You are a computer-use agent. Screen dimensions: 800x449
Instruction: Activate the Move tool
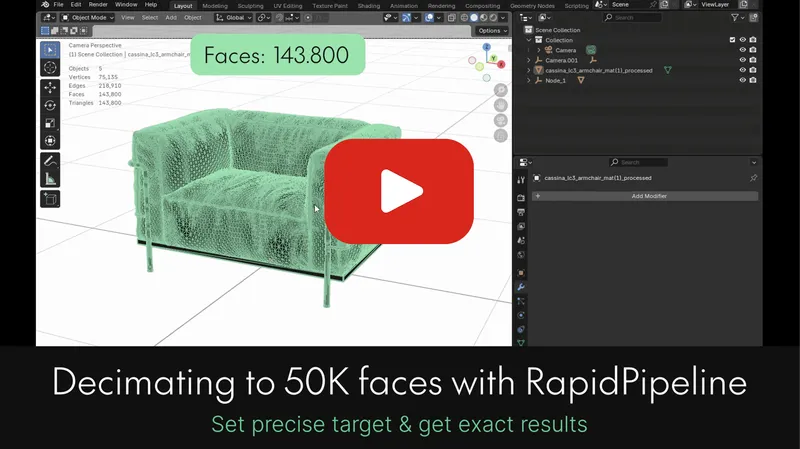pos(50,88)
